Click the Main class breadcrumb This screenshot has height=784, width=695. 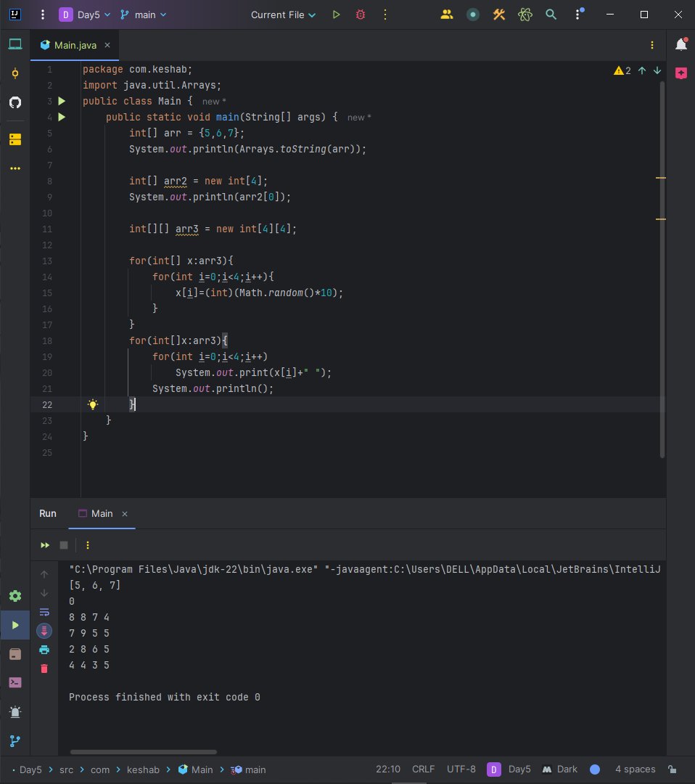pyautogui.click(x=196, y=769)
